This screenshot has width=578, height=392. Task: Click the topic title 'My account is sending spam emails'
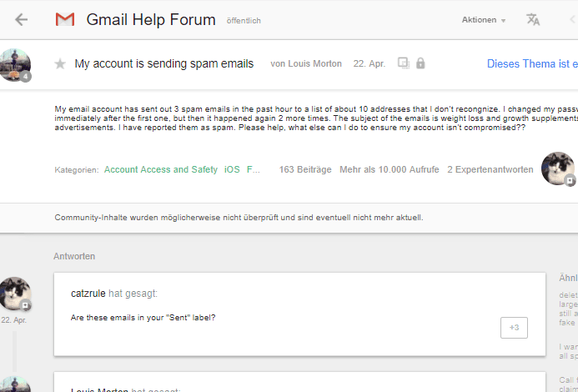pos(164,63)
